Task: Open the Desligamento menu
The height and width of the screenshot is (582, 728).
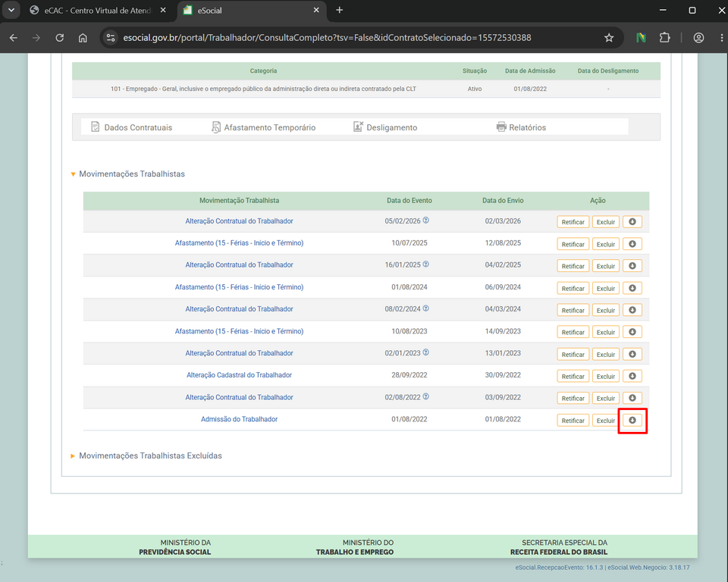Action: (x=385, y=127)
